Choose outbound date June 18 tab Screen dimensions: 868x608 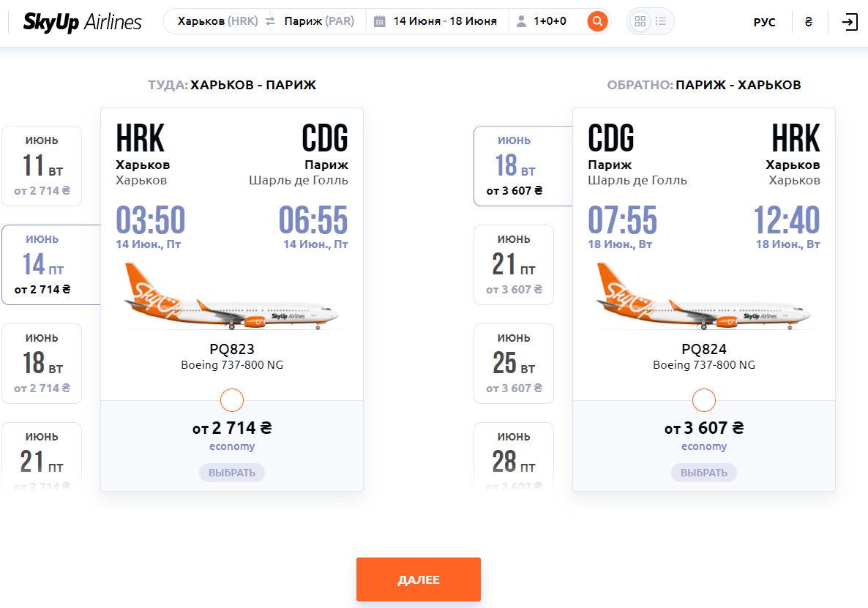point(42,364)
